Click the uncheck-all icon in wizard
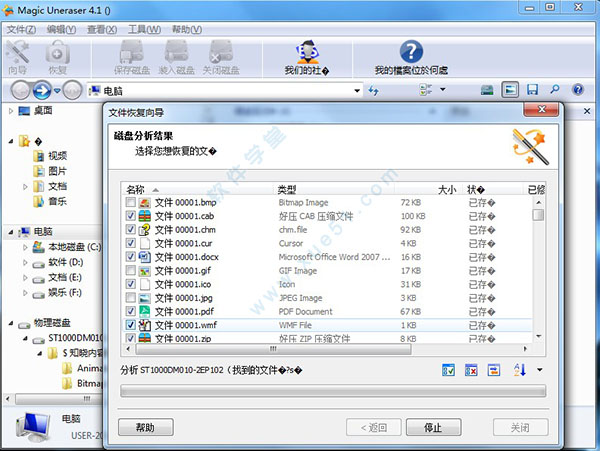The height and width of the screenshot is (451, 600). [471, 370]
